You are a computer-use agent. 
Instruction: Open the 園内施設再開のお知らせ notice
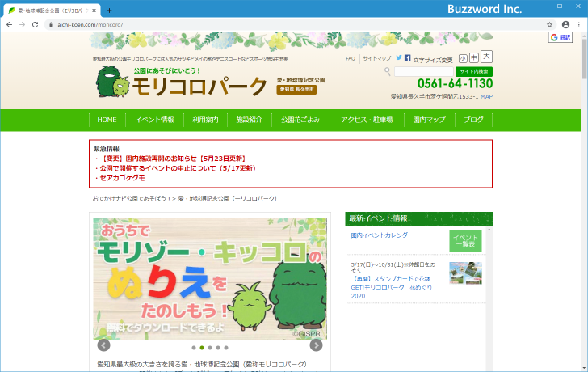click(173, 159)
